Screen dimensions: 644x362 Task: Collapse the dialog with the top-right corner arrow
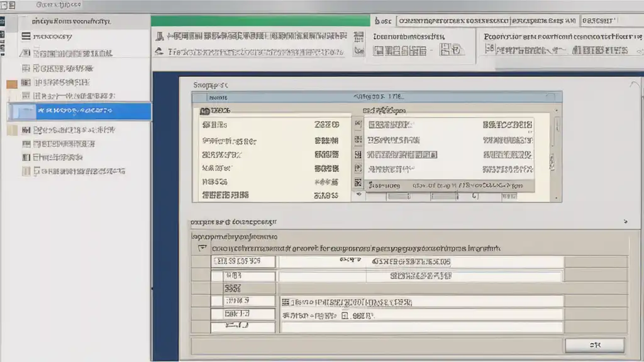pos(633,84)
